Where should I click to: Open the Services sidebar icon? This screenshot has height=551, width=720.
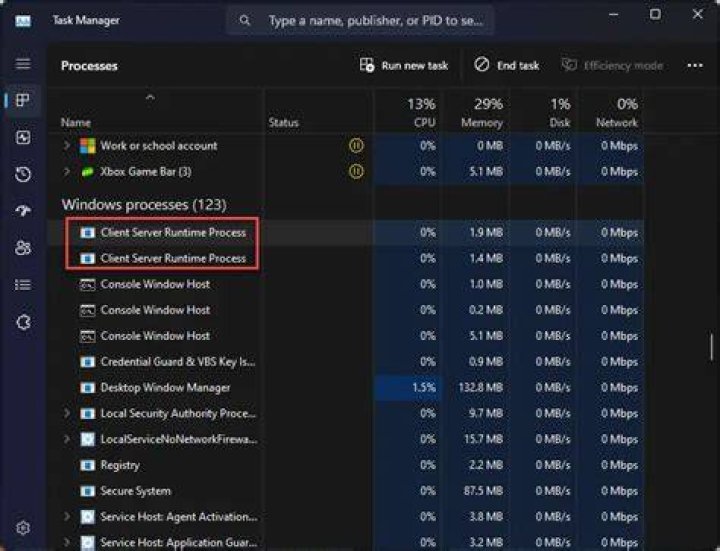(x=23, y=322)
